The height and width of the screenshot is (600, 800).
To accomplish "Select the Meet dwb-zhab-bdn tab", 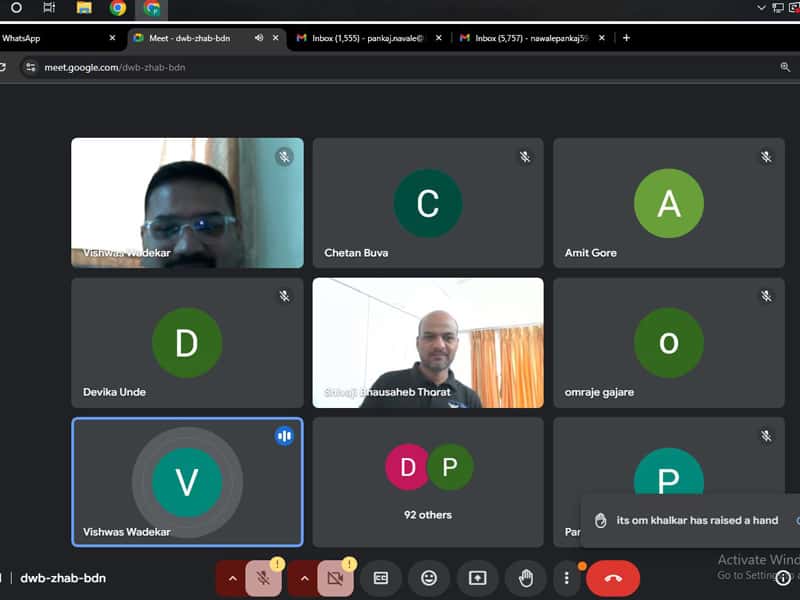I will pyautogui.click(x=206, y=38).
